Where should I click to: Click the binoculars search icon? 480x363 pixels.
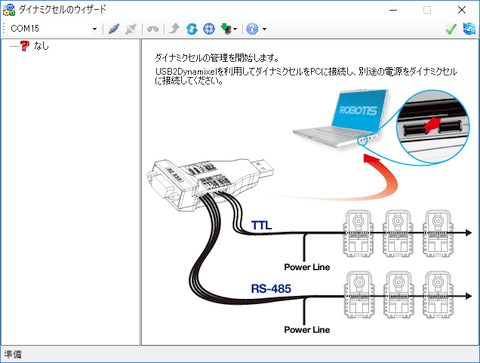point(153,29)
